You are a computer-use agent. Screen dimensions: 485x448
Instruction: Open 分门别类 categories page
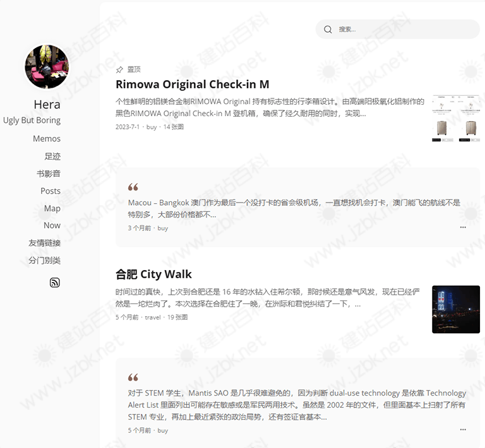45,261
